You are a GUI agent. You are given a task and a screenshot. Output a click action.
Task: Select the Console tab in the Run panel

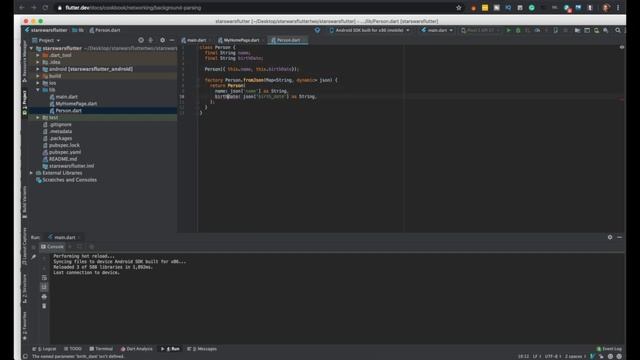(52, 247)
